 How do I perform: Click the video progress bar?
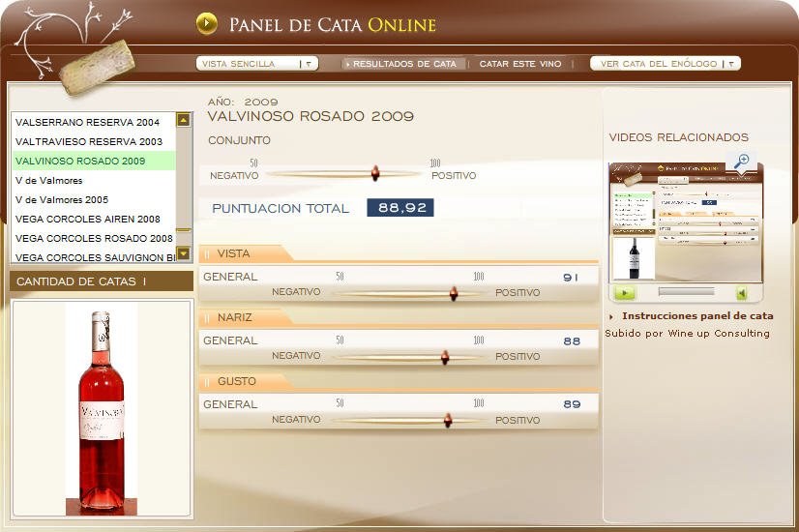coord(686,291)
